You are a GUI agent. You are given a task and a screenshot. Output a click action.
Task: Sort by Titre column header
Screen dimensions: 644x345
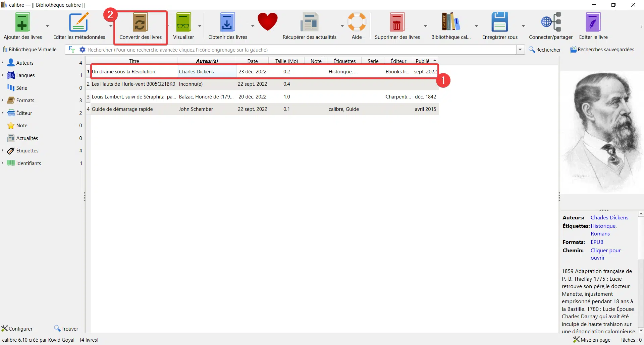134,61
